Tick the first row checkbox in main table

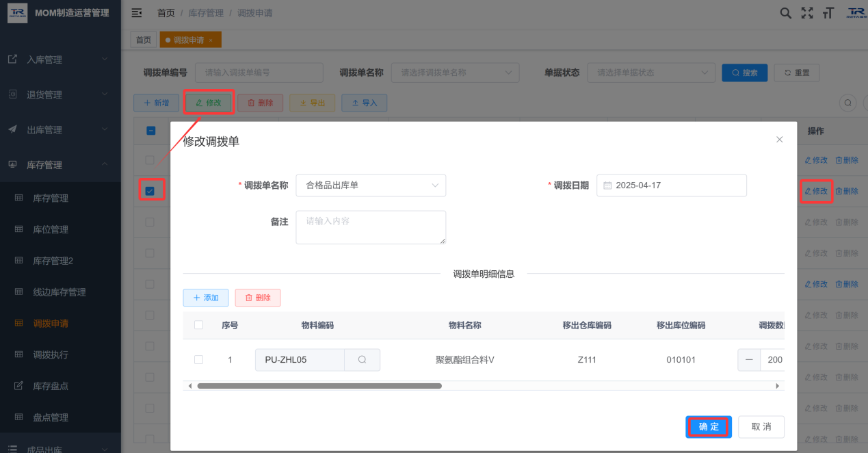[150, 159]
